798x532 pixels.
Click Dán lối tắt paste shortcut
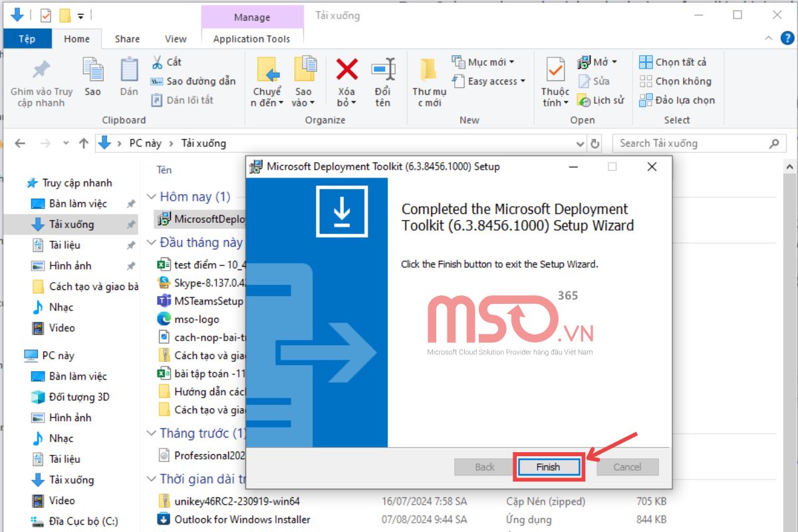182,100
